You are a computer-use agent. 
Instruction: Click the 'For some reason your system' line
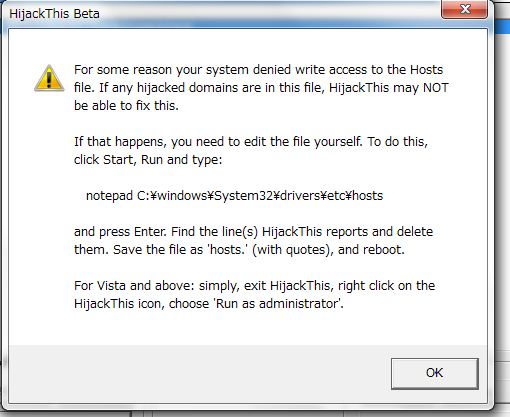(x=258, y=70)
